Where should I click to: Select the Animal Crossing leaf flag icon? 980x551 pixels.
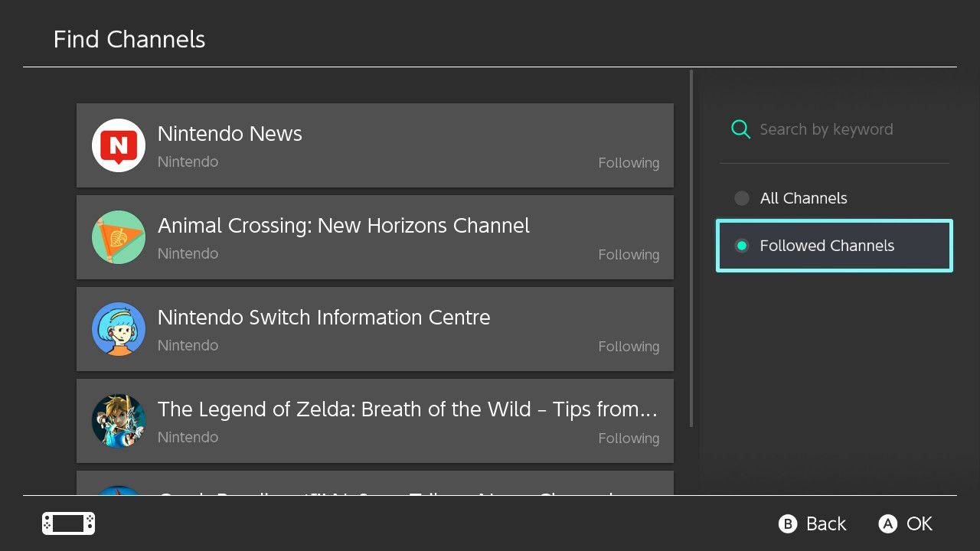[x=119, y=237]
